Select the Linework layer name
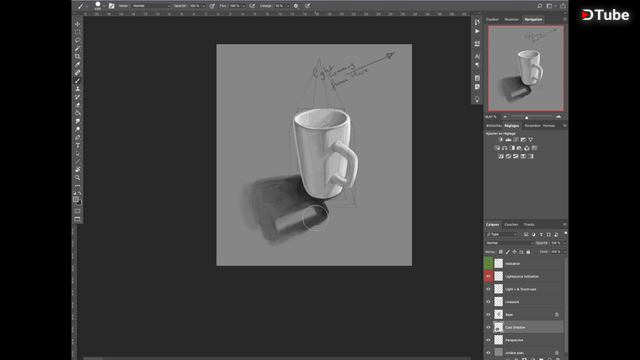The width and height of the screenshot is (640, 360). click(512, 302)
